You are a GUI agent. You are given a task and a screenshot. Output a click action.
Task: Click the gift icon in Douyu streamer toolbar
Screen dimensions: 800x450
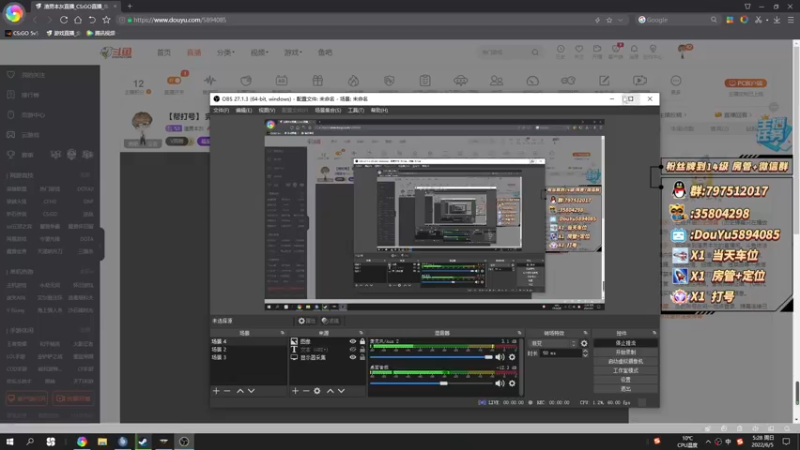tap(317, 81)
